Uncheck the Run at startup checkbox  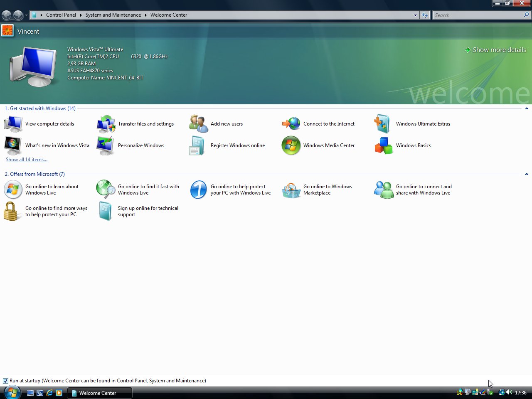pyautogui.click(x=5, y=381)
